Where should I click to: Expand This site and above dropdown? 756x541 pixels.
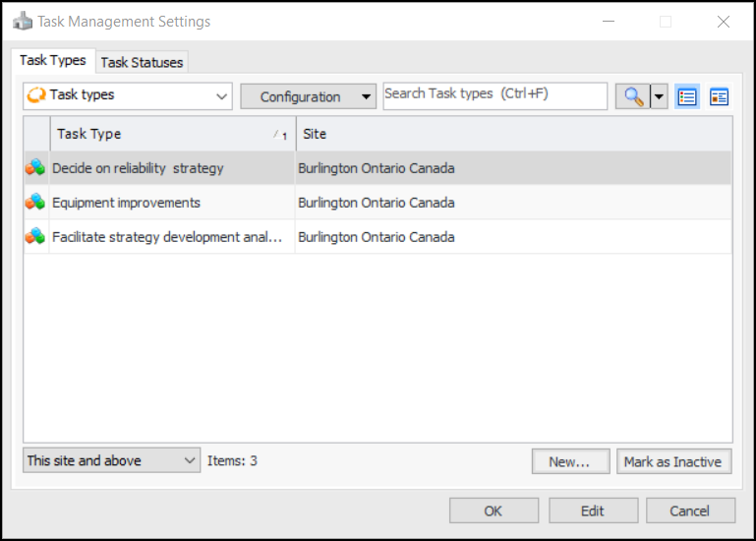point(111,460)
